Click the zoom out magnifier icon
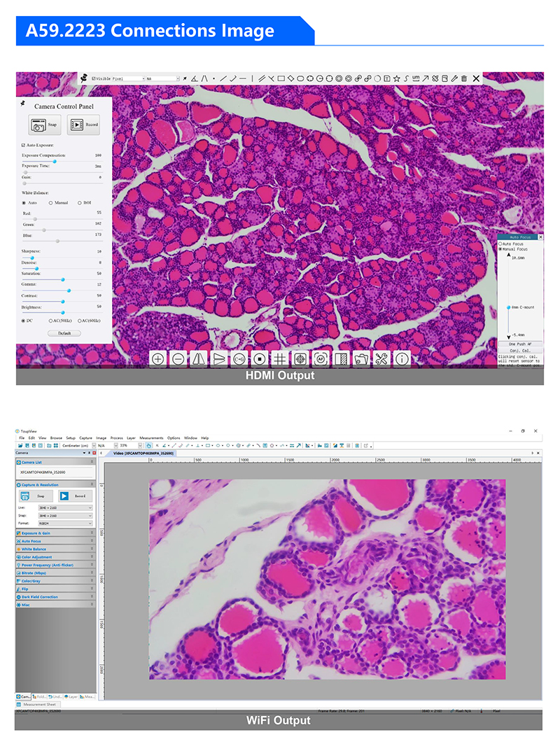Image resolution: width=560 pixels, height=744 pixels. pyautogui.click(x=178, y=359)
